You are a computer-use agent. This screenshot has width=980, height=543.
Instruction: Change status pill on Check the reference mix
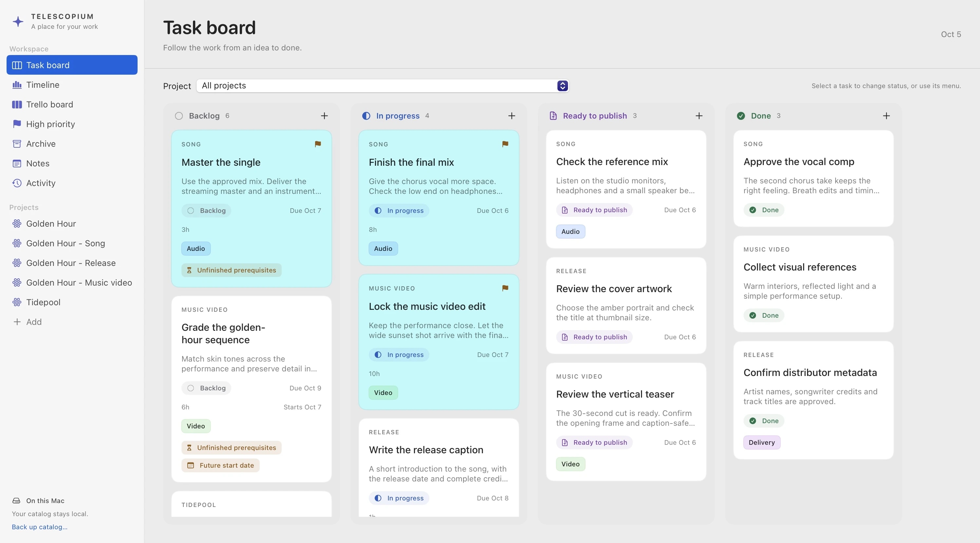click(594, 210)
